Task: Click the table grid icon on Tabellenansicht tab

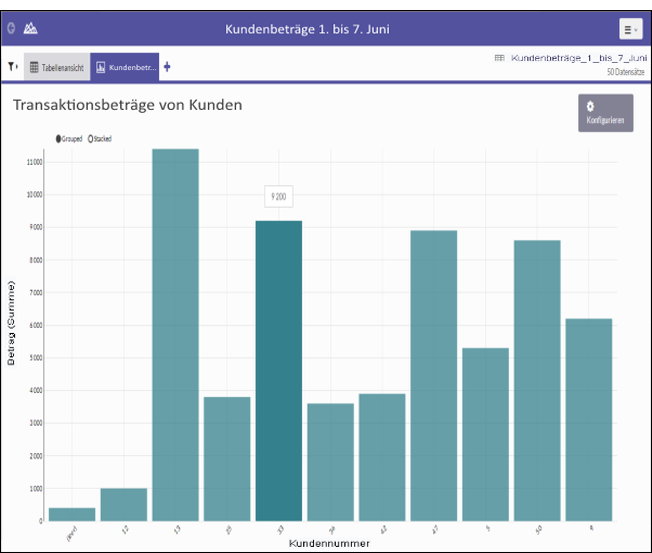Action: (x=34, y=67)
